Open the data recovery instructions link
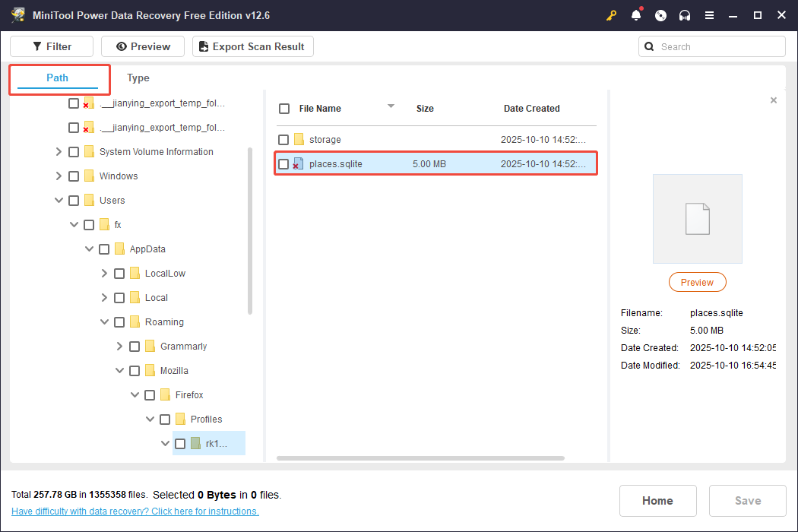 coord(135,511)
